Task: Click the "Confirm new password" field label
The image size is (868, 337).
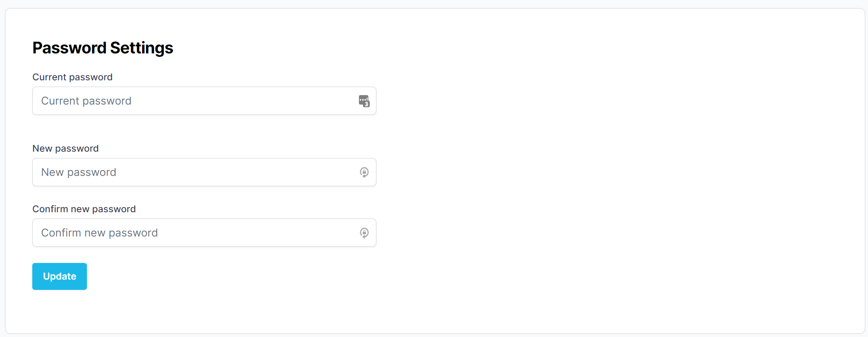Action: pyautogui.click(x=84, y=209)
